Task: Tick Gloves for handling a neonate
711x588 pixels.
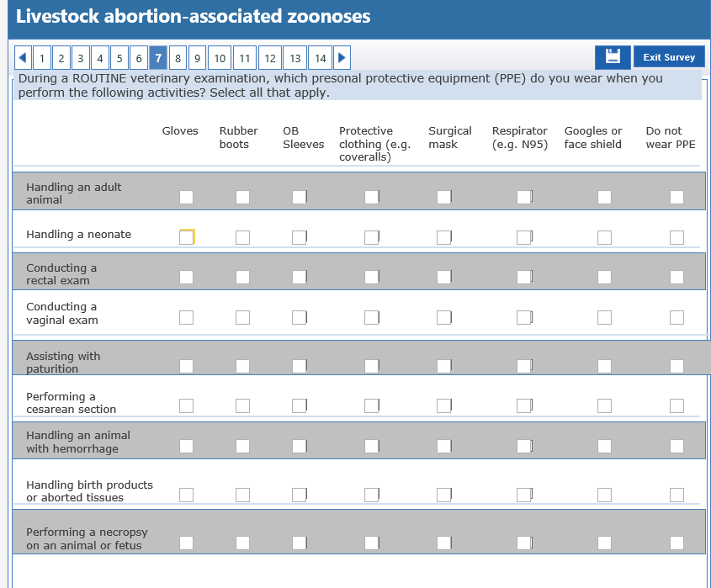Action: click(186, 237)
